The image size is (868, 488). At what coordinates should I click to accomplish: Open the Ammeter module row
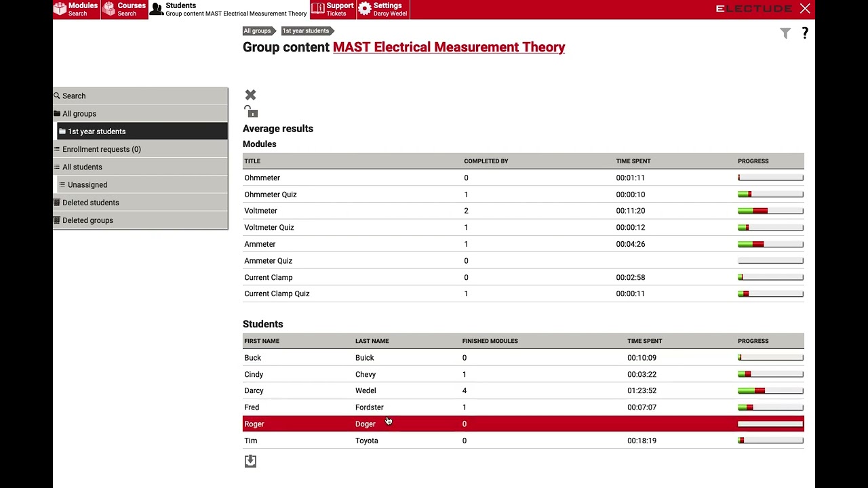point(524,244)
